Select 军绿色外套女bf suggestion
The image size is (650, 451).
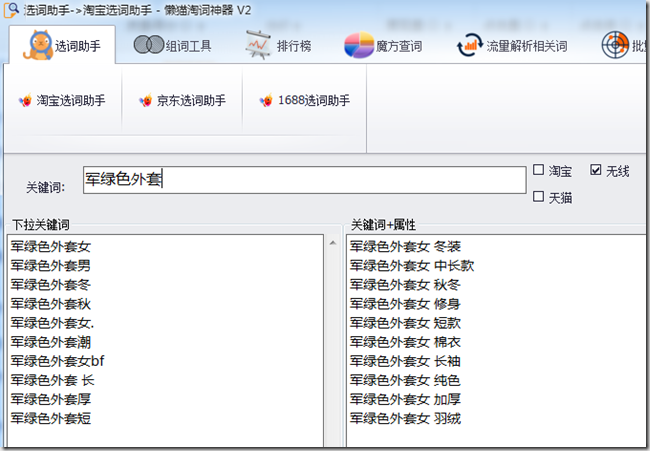pos(57,361)
